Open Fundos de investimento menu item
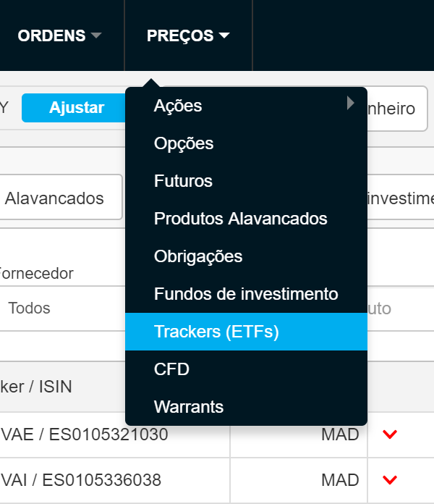The height and width of the screenshot is (504, 434). tap(246, 294)
